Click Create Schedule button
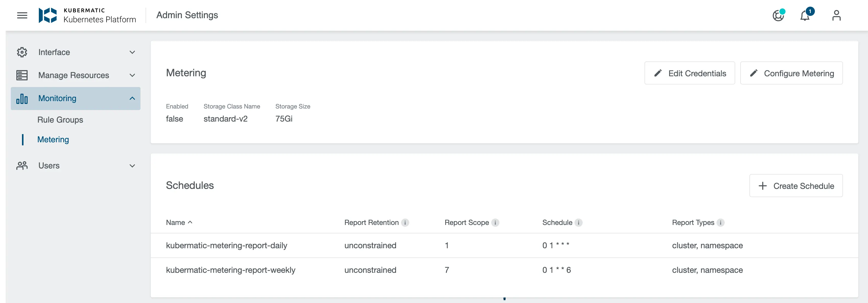This screenshot has width=868, height=303. coord(795,185)
